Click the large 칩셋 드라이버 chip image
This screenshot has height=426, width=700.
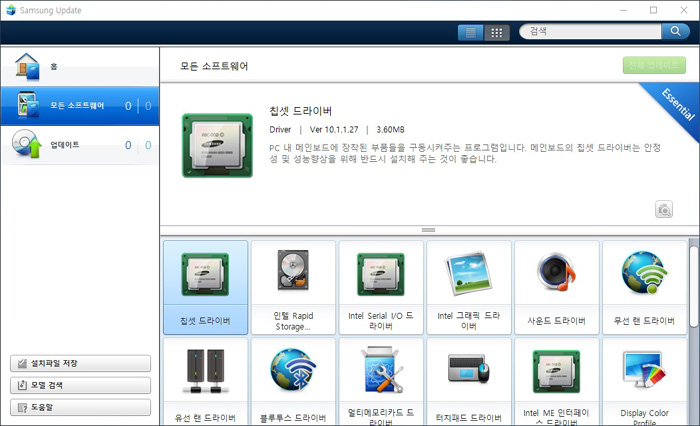tap(217, 145)
